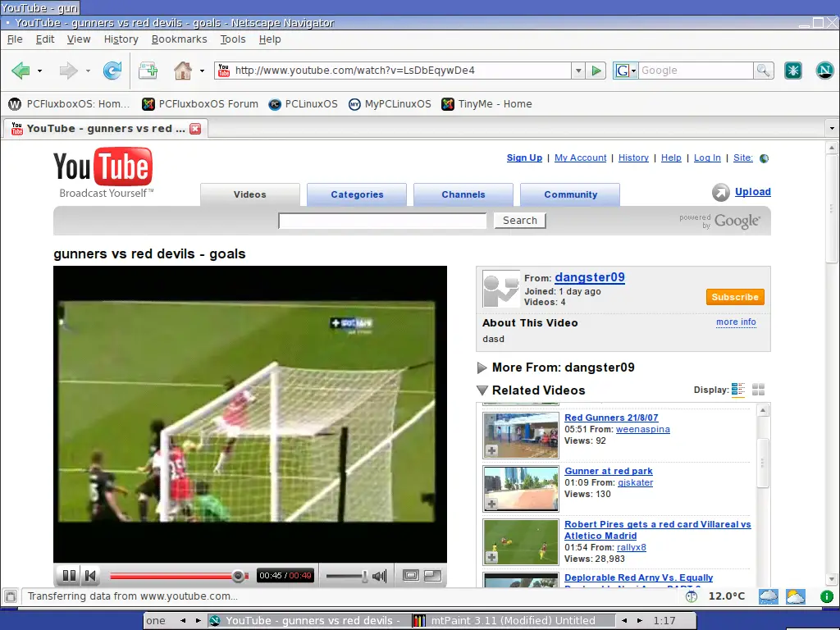
Task: Open the URL bar history dropdown
Action: point(578,71)
